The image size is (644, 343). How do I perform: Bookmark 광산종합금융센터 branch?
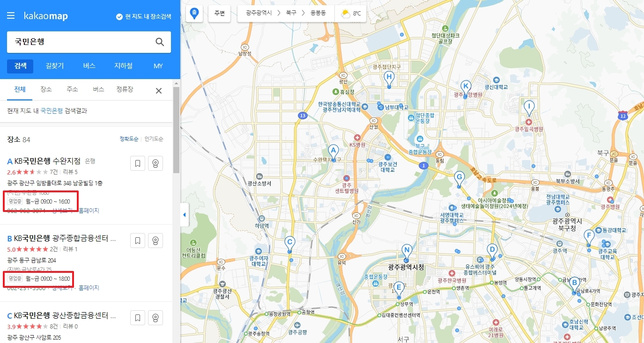click(x=138, y=318)
